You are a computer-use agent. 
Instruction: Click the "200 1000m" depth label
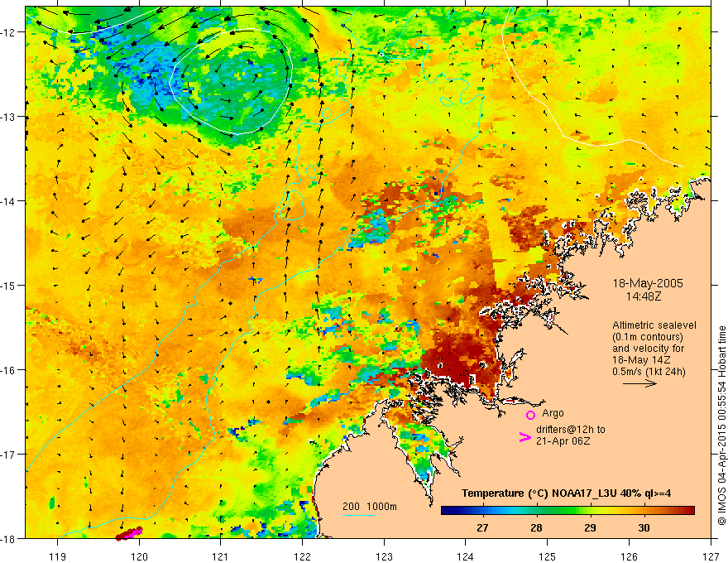click(x=370, y=507)
